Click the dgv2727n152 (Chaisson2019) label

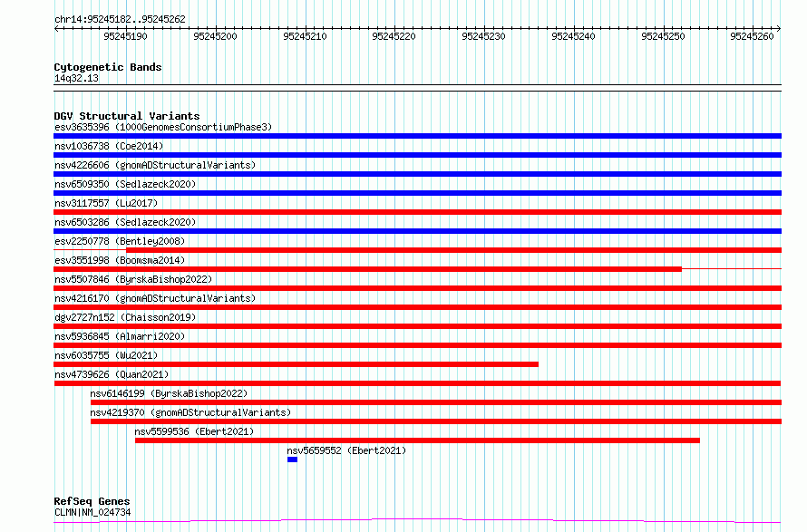pyautogui.click(x=125, y=317)
